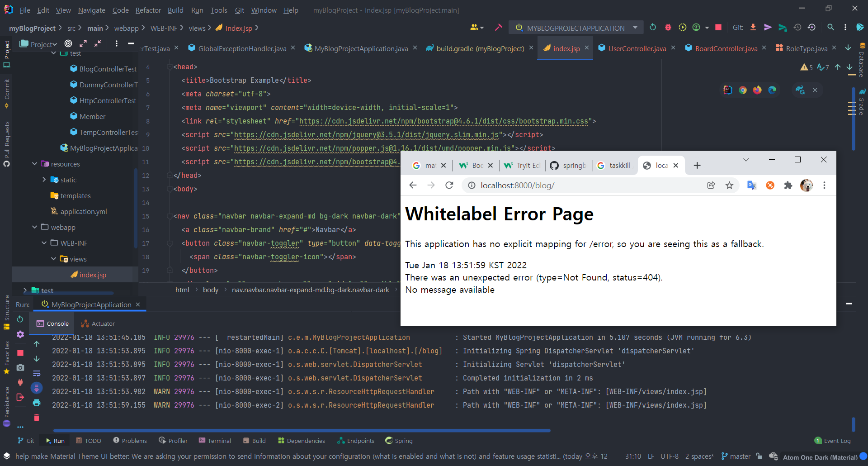
Task: Open Refactor menu
Action: 148,10
